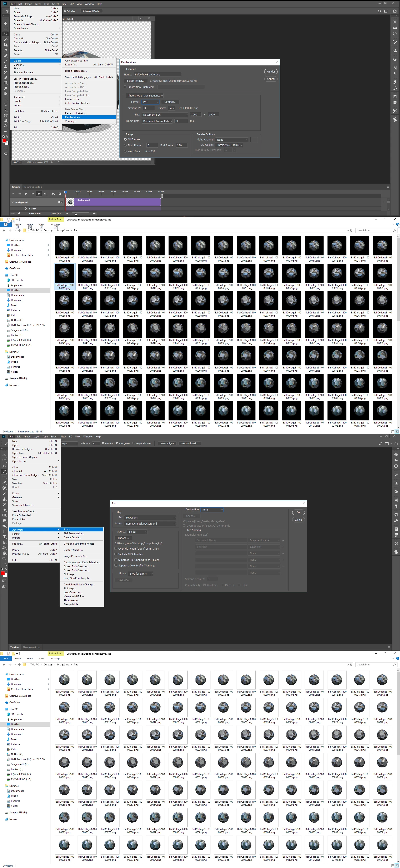
Task: Choose Render Video from Export submenu
Action: pos(74,117)
